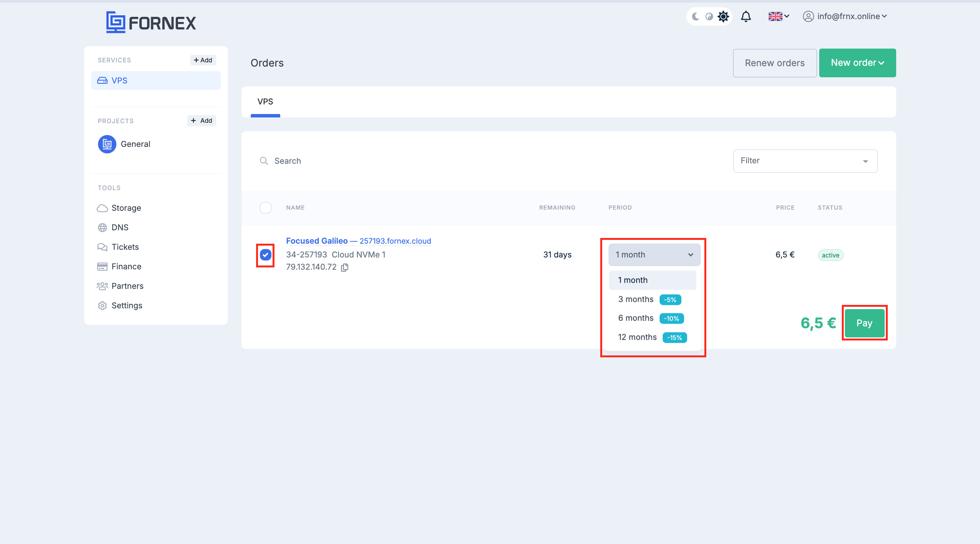
Task: Select the VPS tab
Action: [265, 102]
